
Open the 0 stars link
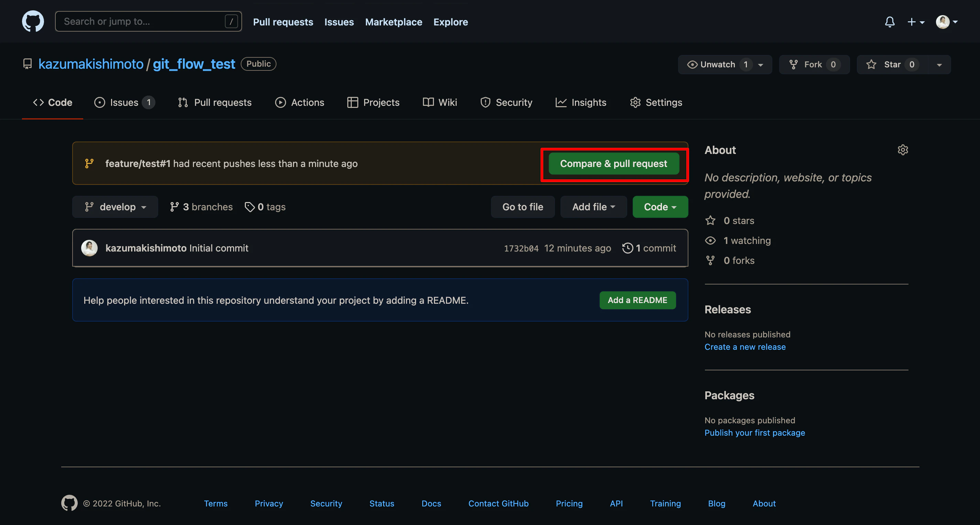coord(730,221)
